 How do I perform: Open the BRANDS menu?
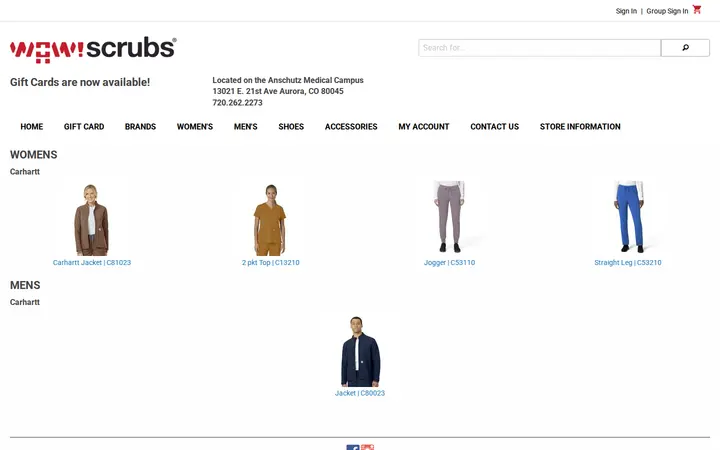pyautogui.click(x=141, y=127)
